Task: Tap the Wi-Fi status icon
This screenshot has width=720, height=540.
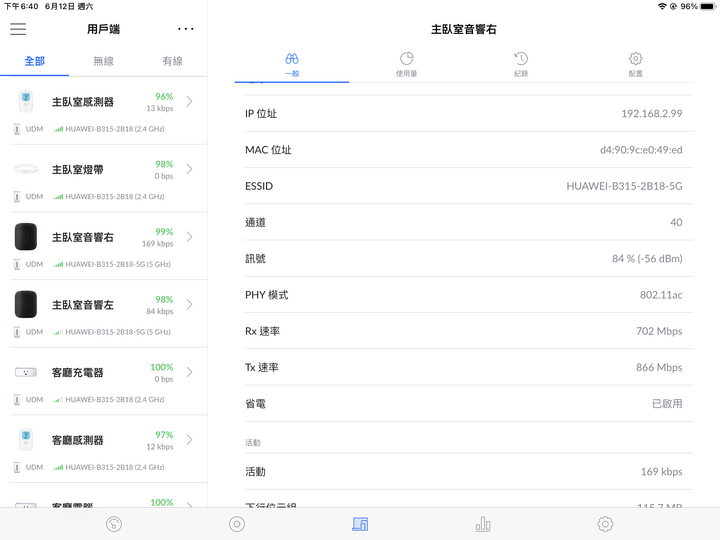Action: coord(662,6)
